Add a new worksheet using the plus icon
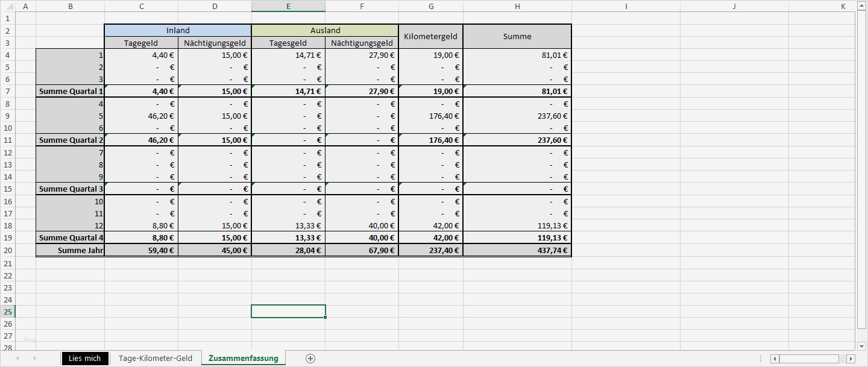Viewport: 868px width, 367px height. (310, 358)
